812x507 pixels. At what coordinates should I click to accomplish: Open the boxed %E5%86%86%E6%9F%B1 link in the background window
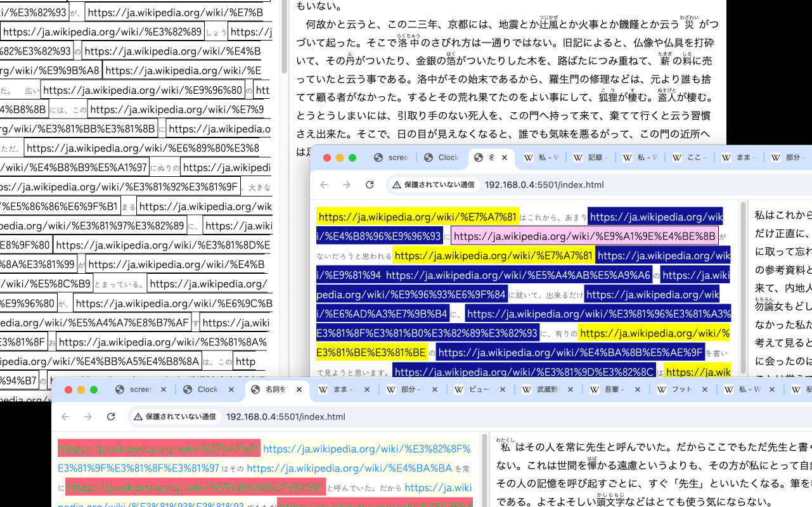[60, 207]
